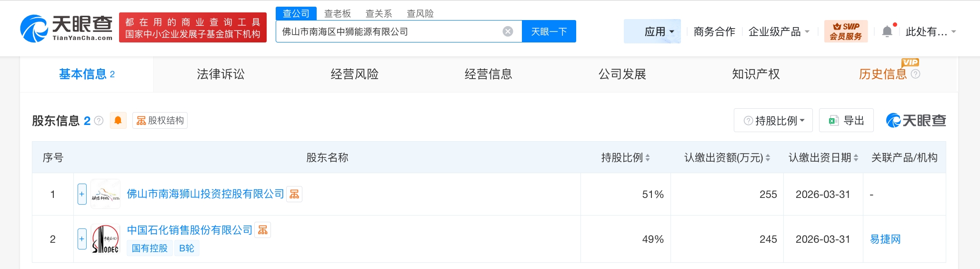Image resolution: width=980 pixels, height=269 pixels.
Task: Open equity structure icon for 佛山市南海狮山投资控股
Action: [x=294, y=194]
